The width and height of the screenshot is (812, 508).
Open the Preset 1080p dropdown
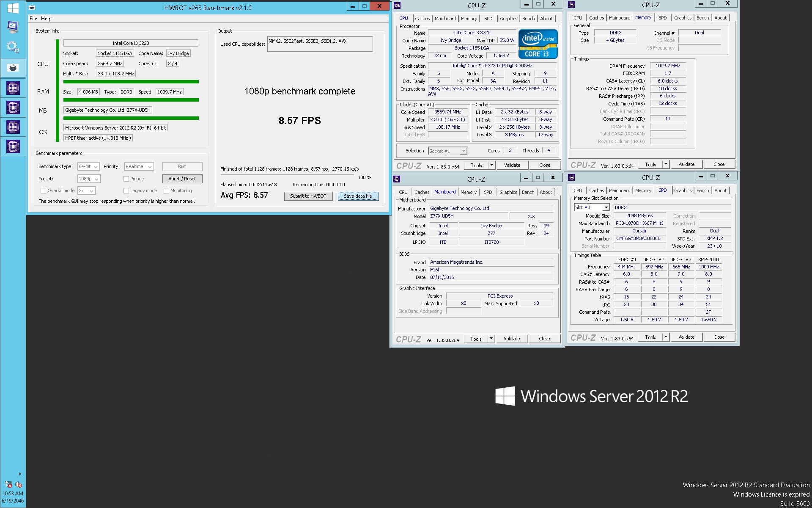coord(89,179)
